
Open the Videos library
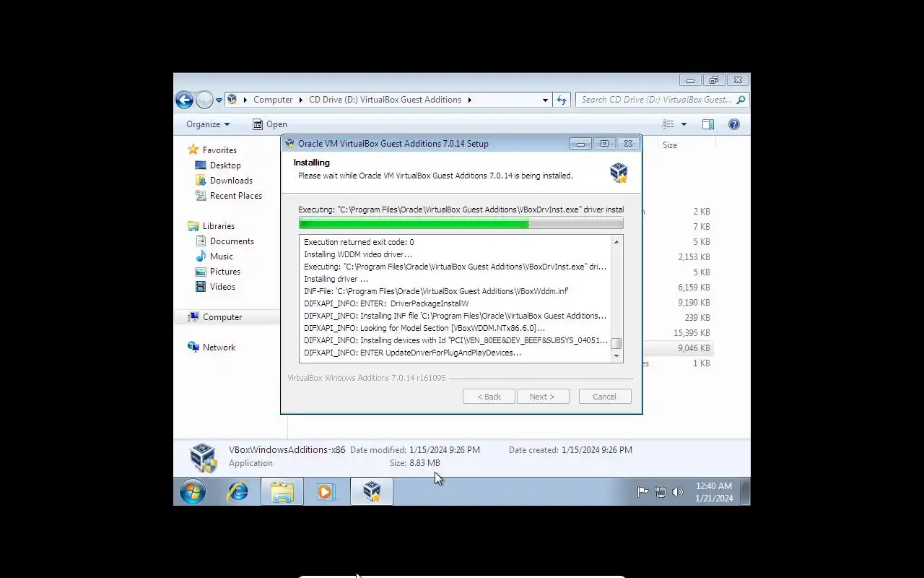point(222,287)
